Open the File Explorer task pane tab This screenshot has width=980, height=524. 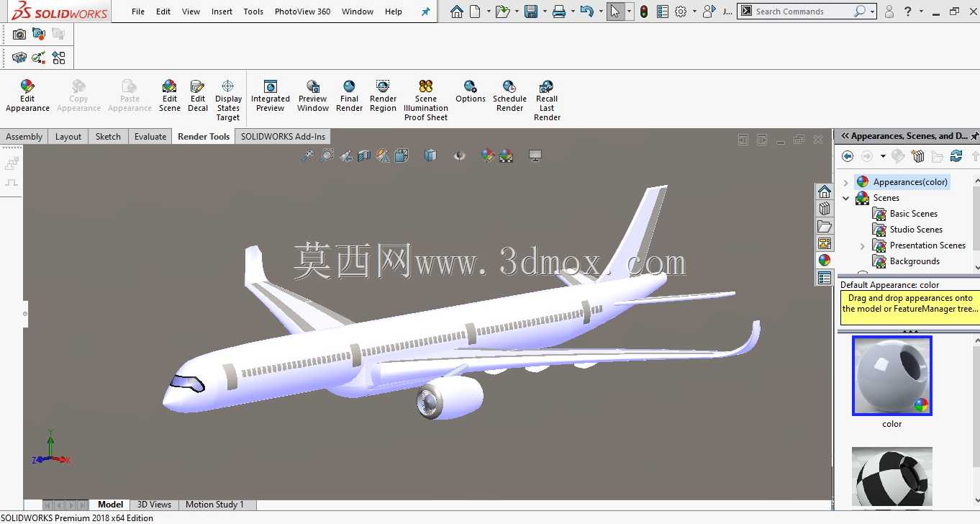coord(825,226)
